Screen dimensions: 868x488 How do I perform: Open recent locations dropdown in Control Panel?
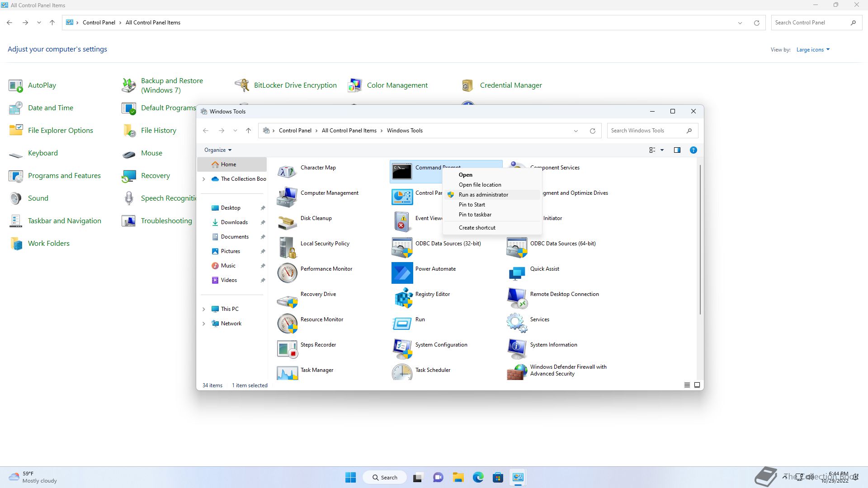(39, 23)
